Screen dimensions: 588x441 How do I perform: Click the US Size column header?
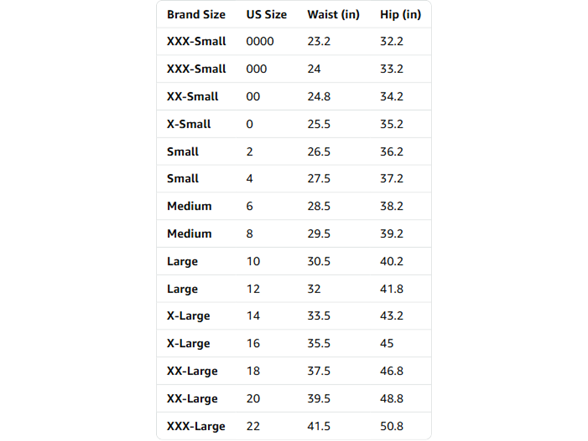click(x=266, y=15)
